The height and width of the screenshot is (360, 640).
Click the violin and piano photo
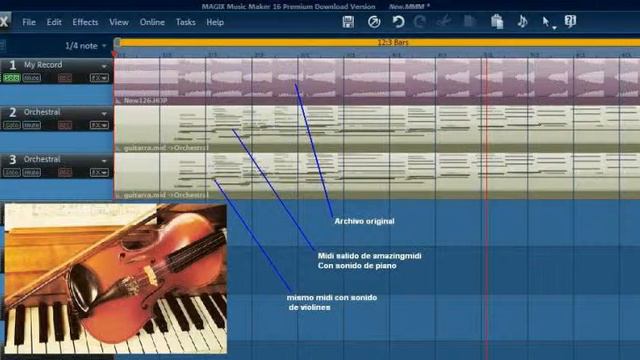tap(116, 278)
